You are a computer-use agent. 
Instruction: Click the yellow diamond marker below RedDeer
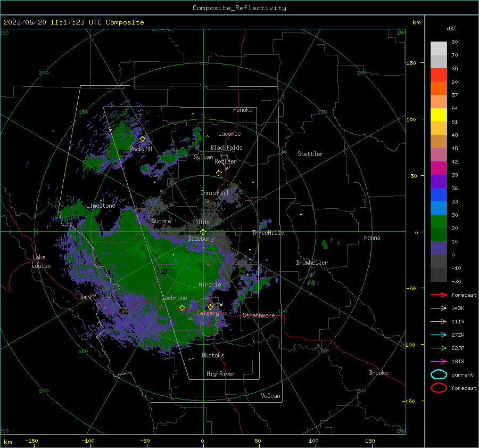click(x=219, y=173)
